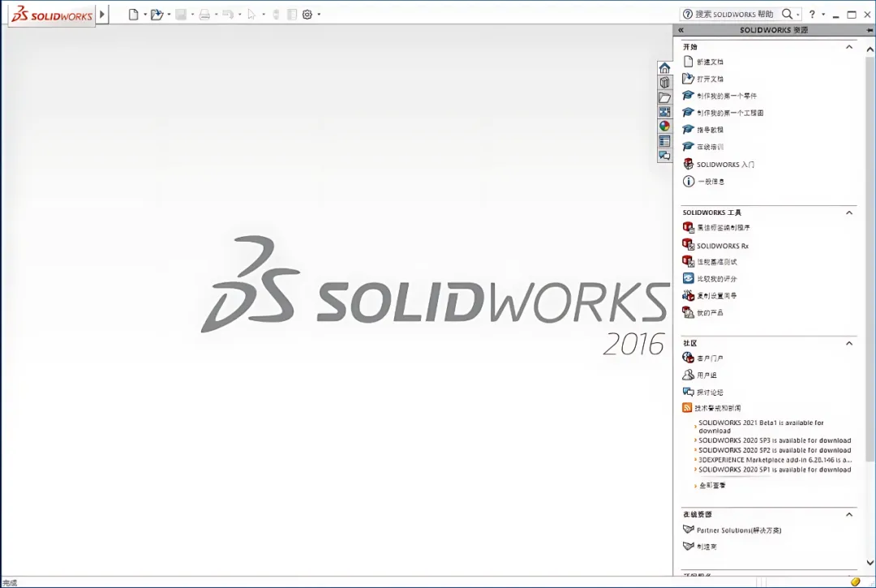
Task: Open the SOLIDWORKS 2020 SP3 news item
Action: tap(775, 440)
